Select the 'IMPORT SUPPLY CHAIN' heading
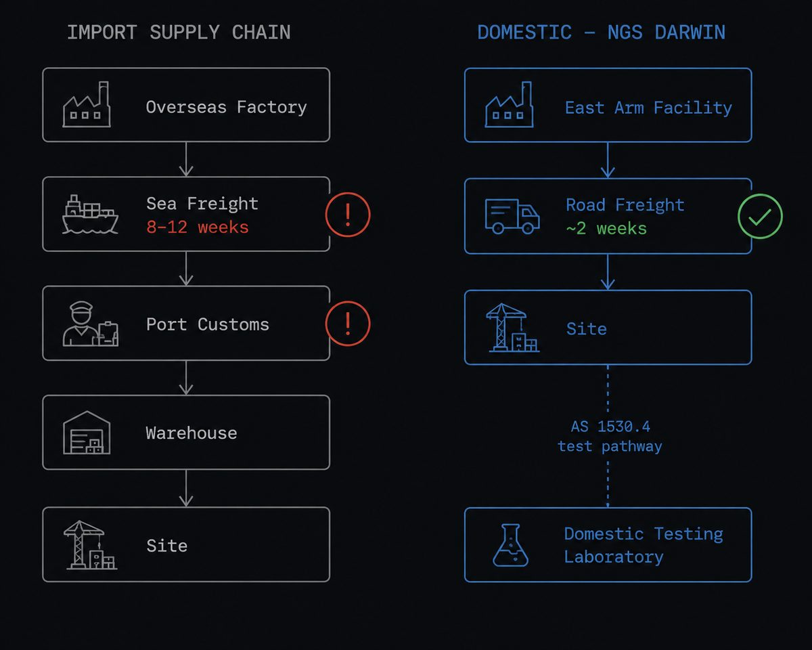Screen dimensions: 812x650 [x=179, y=32]
